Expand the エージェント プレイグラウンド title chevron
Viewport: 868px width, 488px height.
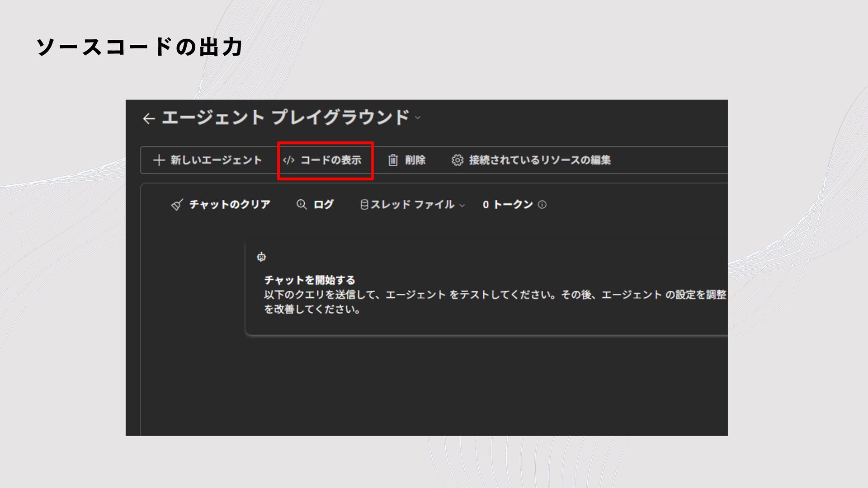418,118
